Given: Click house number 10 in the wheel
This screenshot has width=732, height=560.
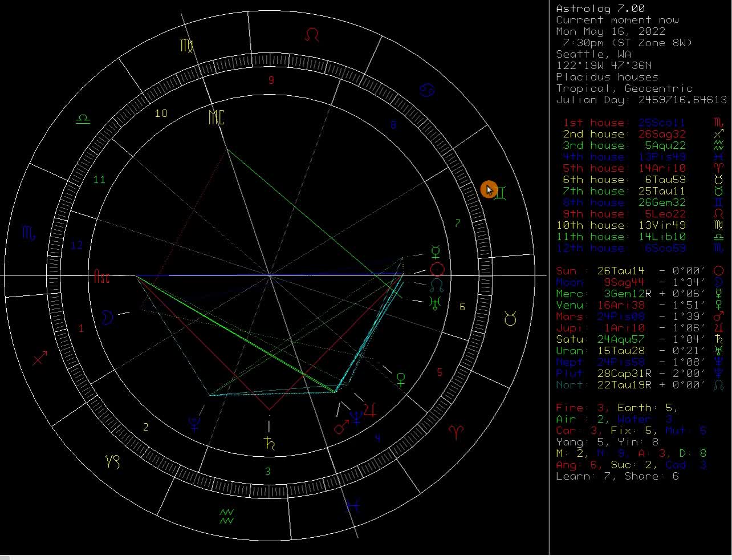Looking at the screenshot, I should point(161,113).
